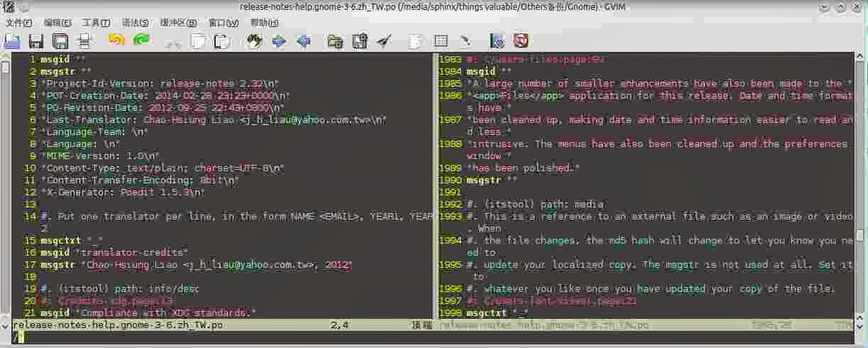Viewport: 868px width, 348px height.
Task: Print the buffer using printer icon
Action: (84, 41)
